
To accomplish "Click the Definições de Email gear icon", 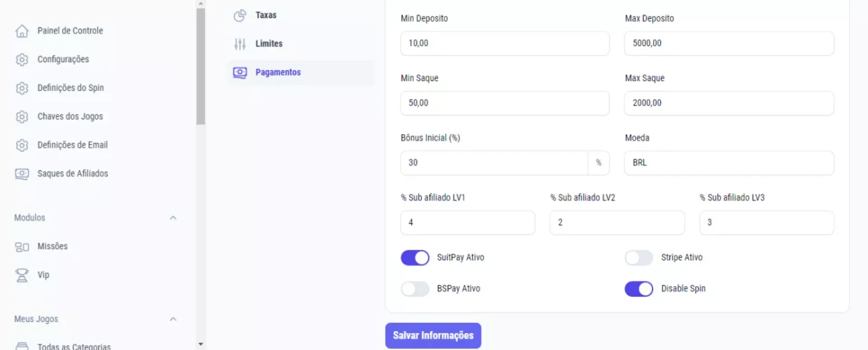I will coord(22,145).
